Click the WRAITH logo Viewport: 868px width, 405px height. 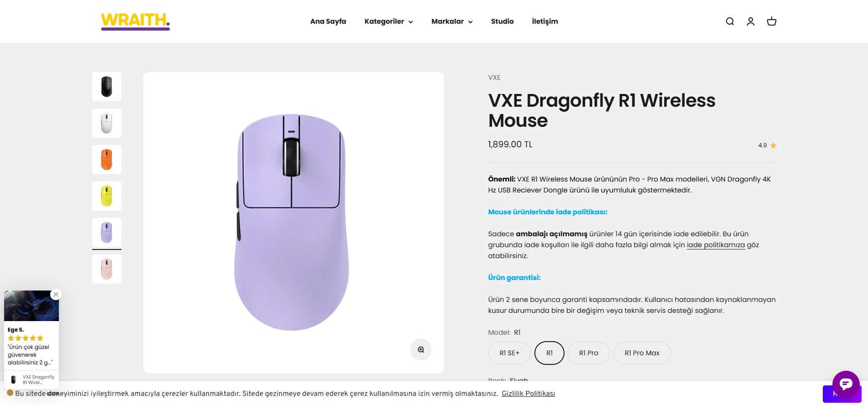tap(136, 21)
